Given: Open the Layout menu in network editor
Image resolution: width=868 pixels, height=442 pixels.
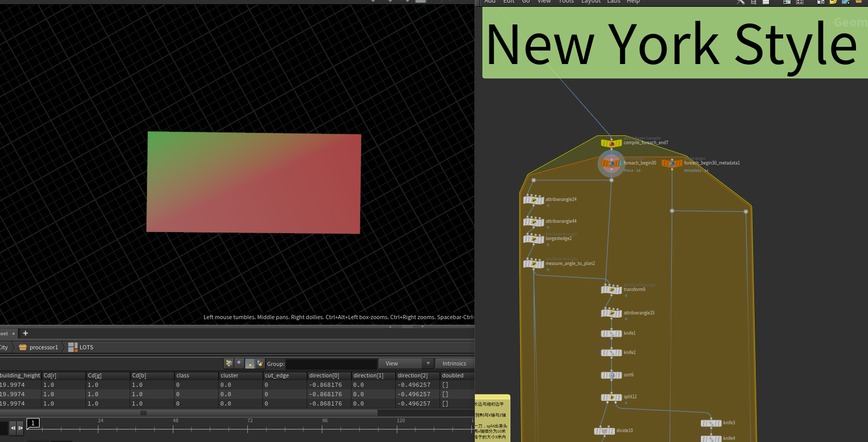Looking at the screenshot, I should (x=590, y=2).
